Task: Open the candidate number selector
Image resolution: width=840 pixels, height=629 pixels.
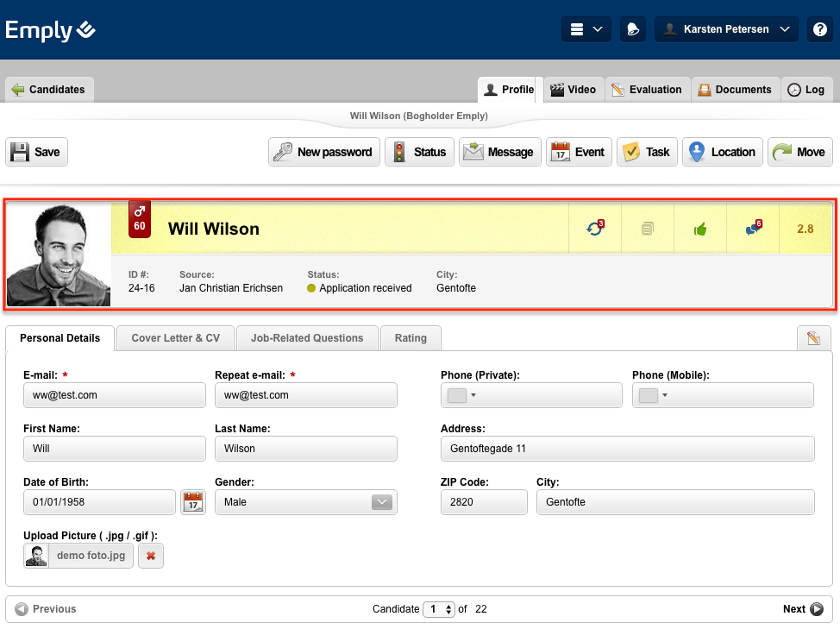Action: point(439,608)
